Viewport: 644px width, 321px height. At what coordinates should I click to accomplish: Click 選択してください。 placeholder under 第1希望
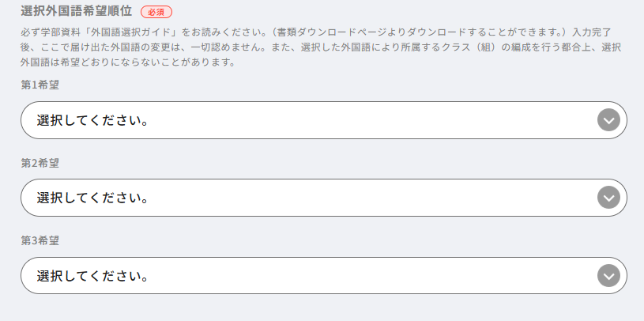93,121
